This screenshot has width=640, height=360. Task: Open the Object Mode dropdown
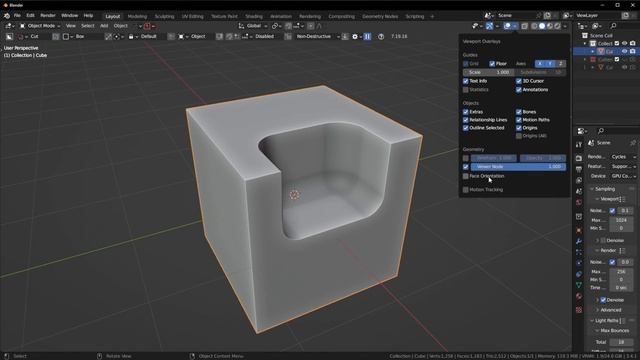coord(40,26)
